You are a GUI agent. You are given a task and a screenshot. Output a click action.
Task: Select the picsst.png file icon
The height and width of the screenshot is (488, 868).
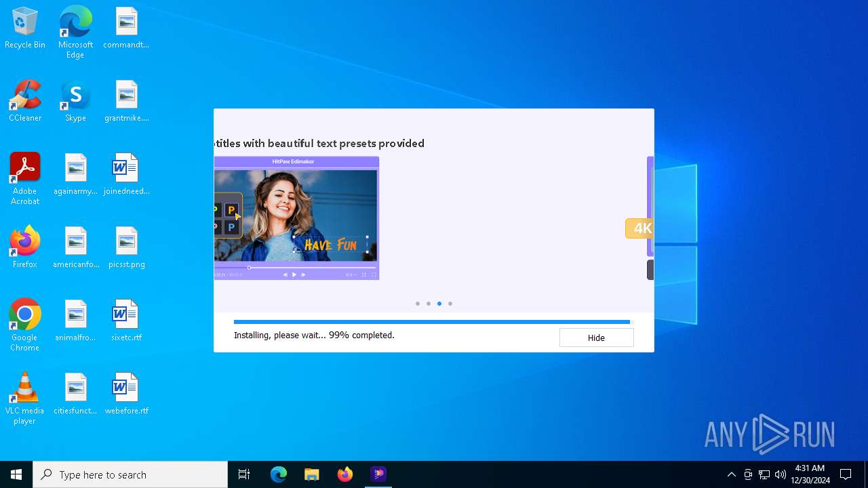126,248
